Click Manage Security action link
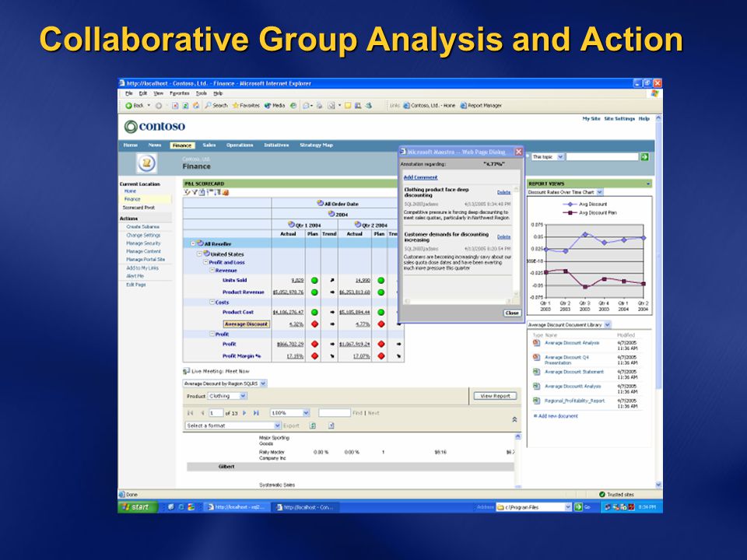This screenshot has height=560, width=747. [143, 243]
